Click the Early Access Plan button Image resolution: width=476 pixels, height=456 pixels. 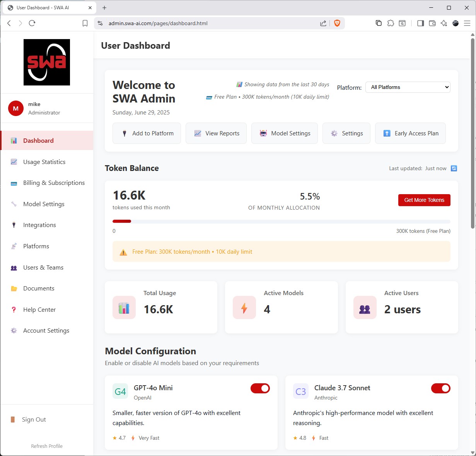[410, 133]
